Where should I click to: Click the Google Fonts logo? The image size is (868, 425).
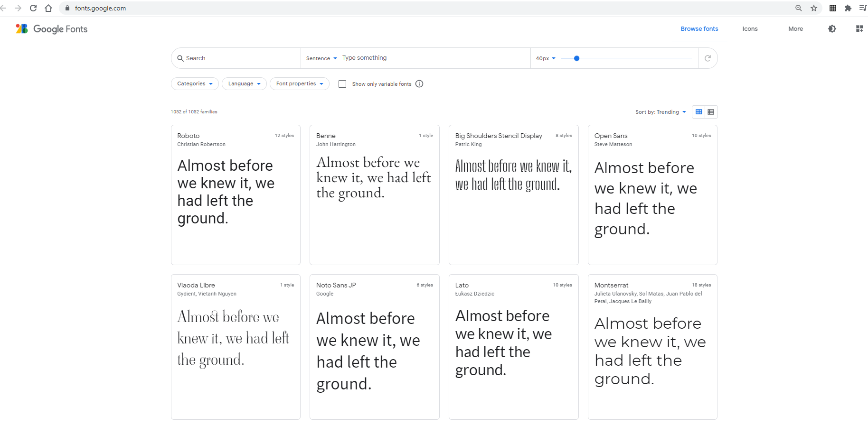click(x=51, y=29)
